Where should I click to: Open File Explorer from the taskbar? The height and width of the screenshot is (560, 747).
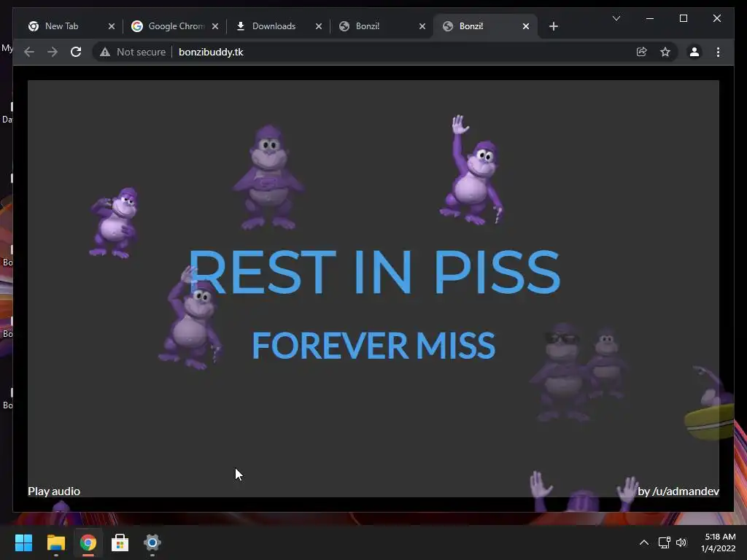coord(55,542)
